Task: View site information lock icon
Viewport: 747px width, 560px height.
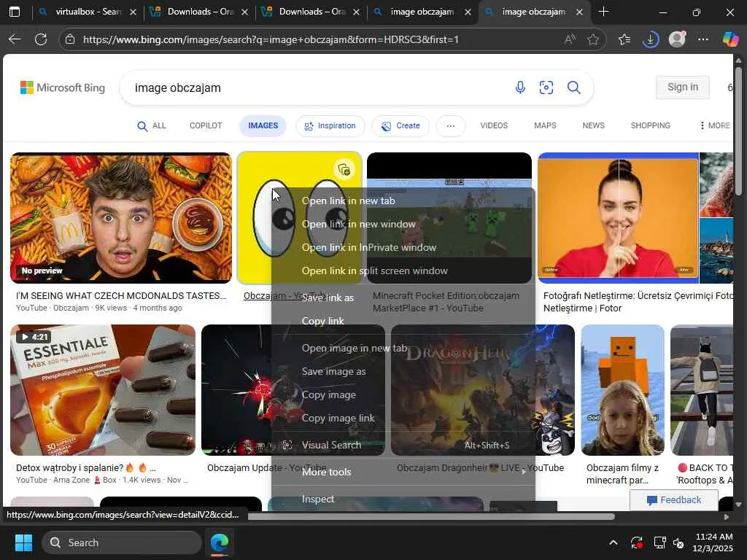Action: 70,39
